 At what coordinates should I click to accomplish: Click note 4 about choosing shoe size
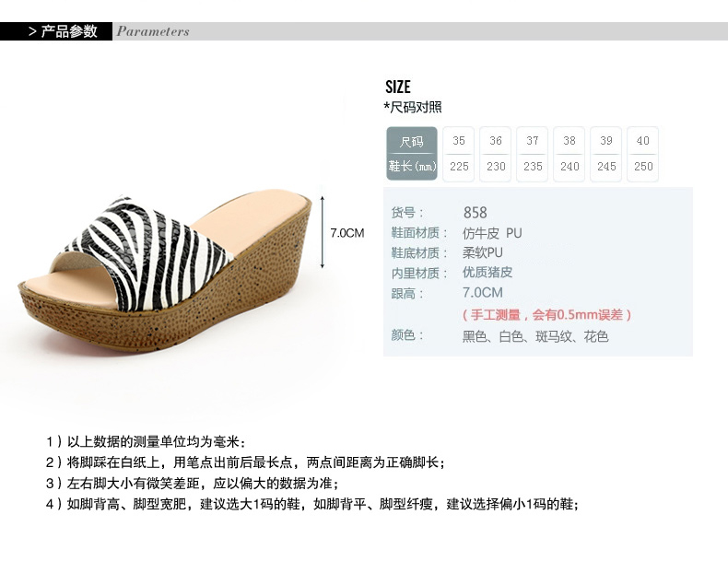point(312,504)
